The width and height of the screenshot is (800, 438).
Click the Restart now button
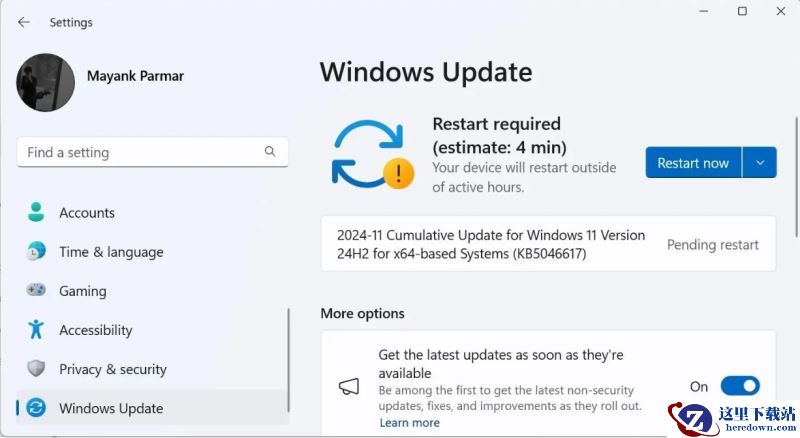coord(693,162)
